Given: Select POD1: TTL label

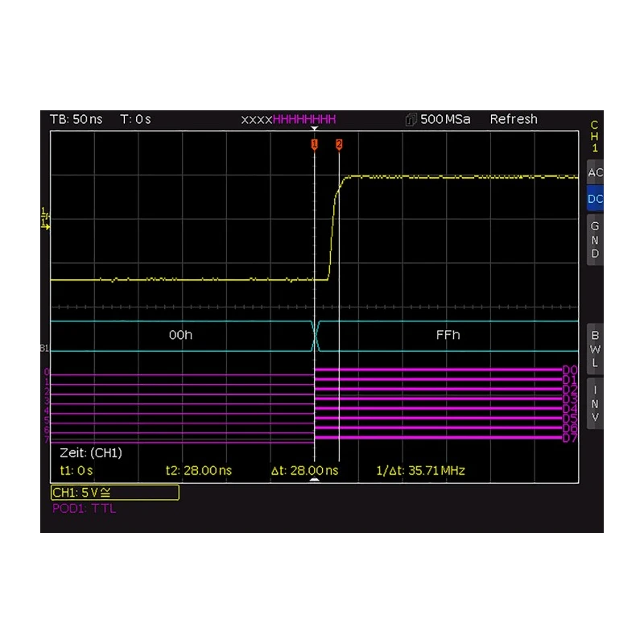Looking at the screenshot, I should [x=85, y=509].
